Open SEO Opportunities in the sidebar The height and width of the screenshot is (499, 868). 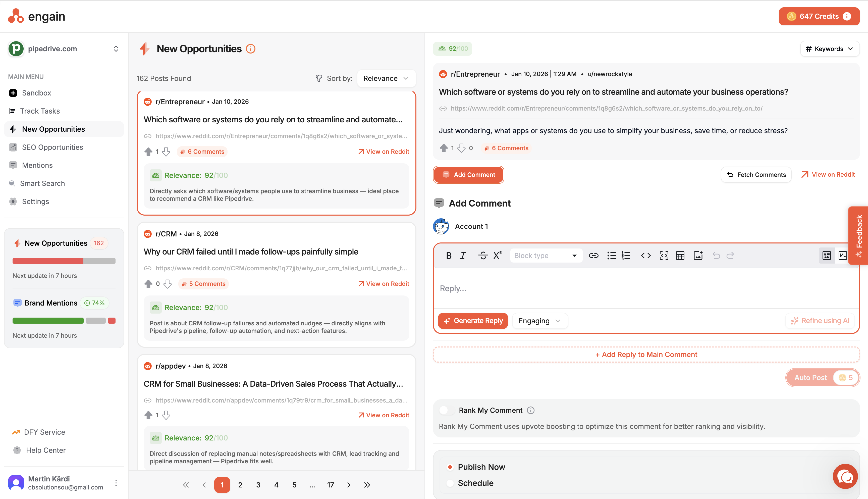coord(52,147)
